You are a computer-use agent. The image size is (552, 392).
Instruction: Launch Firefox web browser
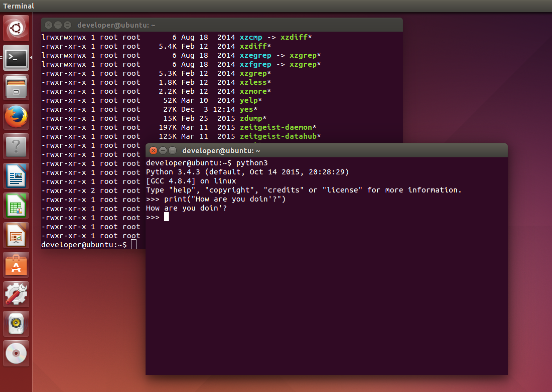coord(16,117)
